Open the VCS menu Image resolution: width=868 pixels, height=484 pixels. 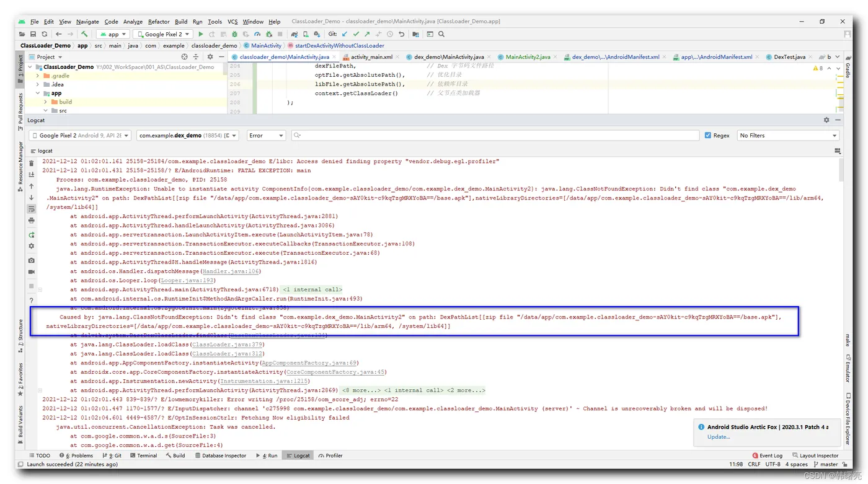pyautogui.click(x=232, y=22)
